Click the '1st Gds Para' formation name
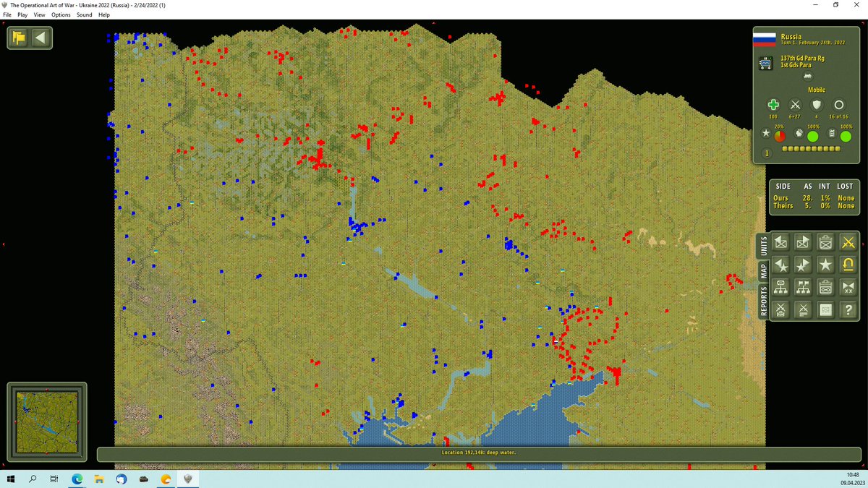 tap(796, 65)
